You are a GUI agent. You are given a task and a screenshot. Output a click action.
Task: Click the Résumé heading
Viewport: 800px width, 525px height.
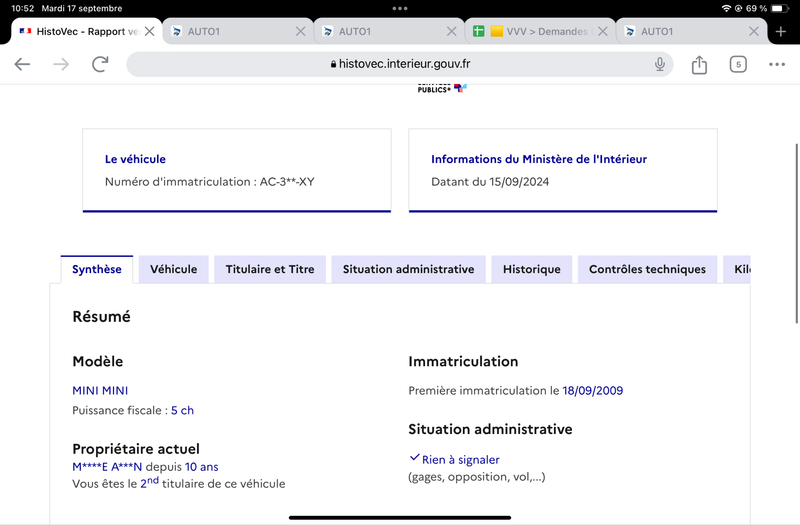tap(101, 317)
